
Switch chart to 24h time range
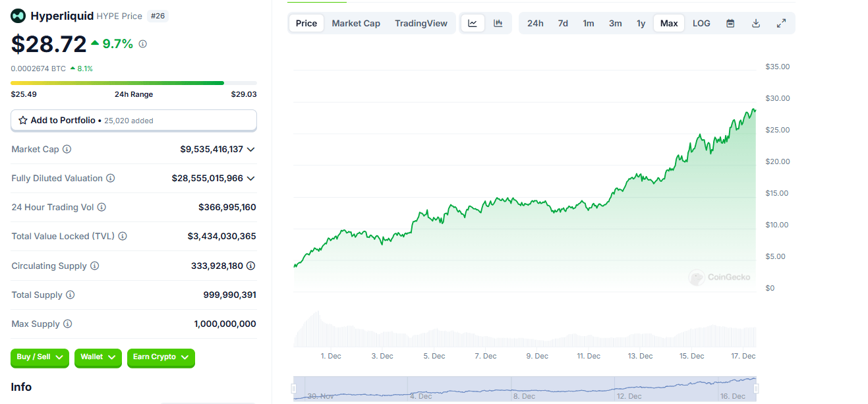coord(535,22)
